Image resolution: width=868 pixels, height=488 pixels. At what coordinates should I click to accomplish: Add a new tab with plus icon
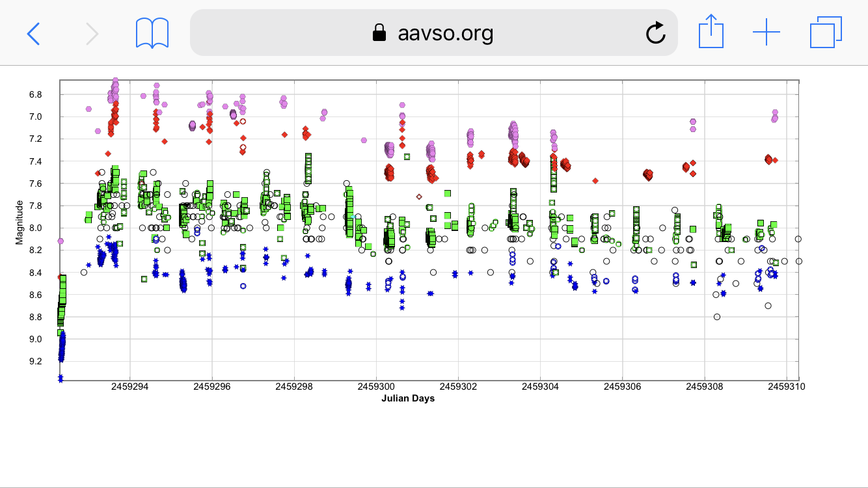[x=766, y=33]
